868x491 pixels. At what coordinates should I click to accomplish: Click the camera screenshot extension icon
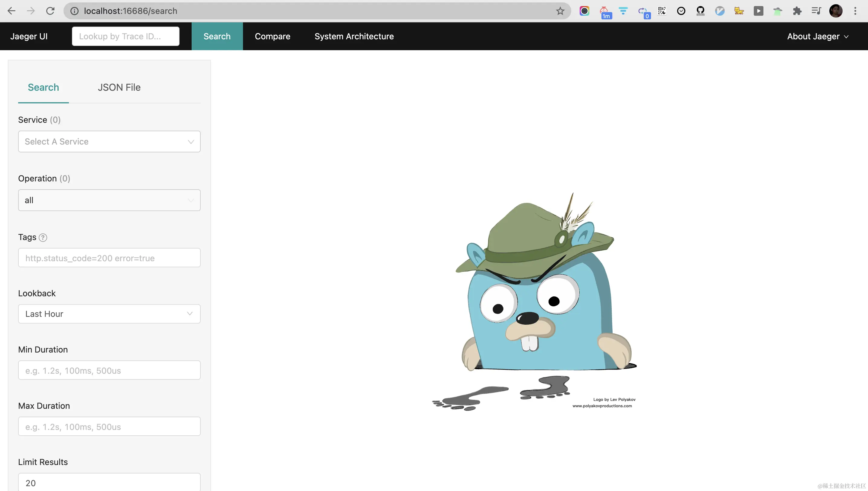coord(584,11)
